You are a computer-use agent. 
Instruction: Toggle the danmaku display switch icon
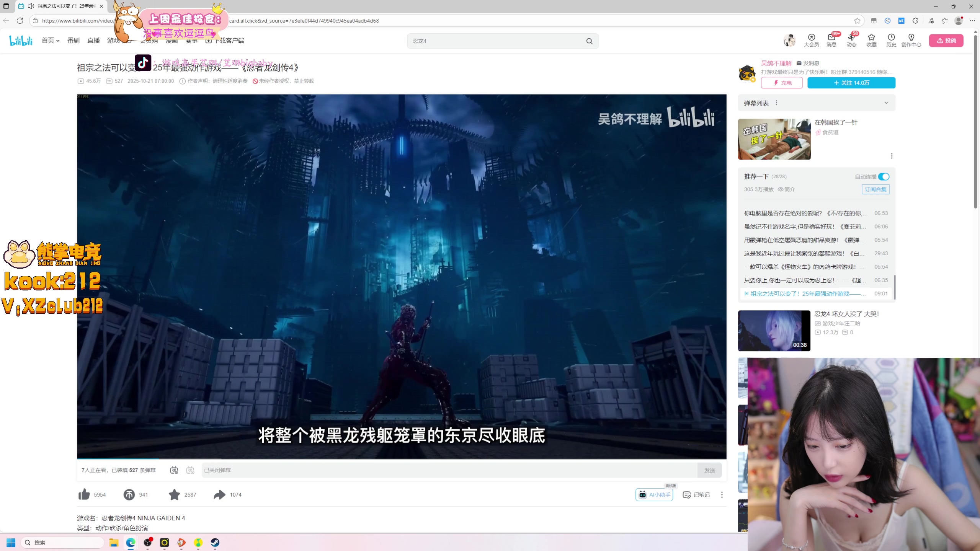point(174,470)
